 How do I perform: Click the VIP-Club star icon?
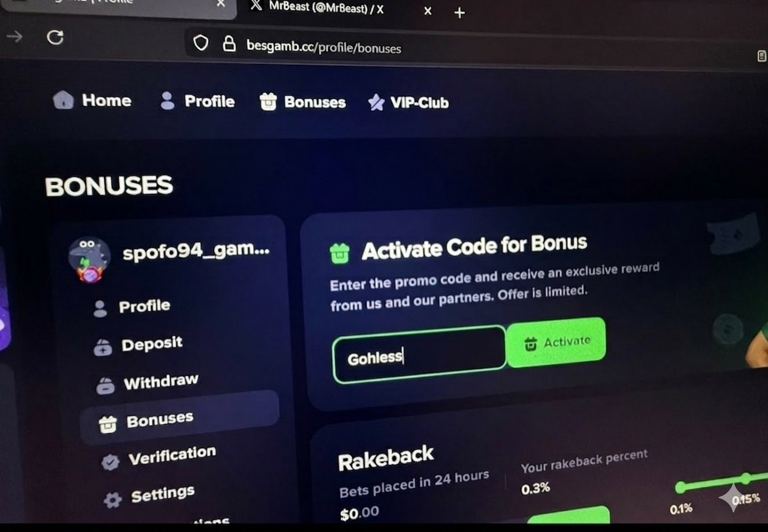[376, 103]
